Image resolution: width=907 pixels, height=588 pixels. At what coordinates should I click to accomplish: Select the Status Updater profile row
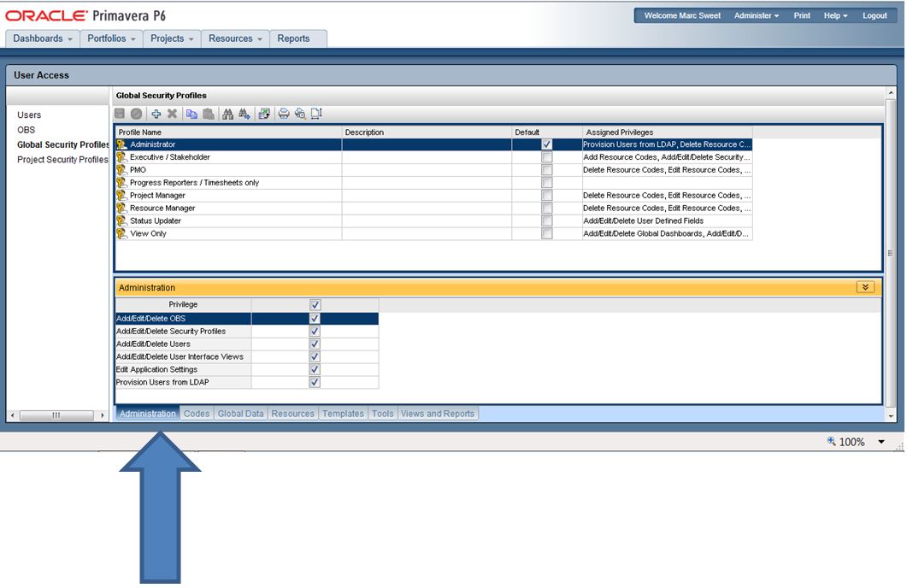(433, 220)
